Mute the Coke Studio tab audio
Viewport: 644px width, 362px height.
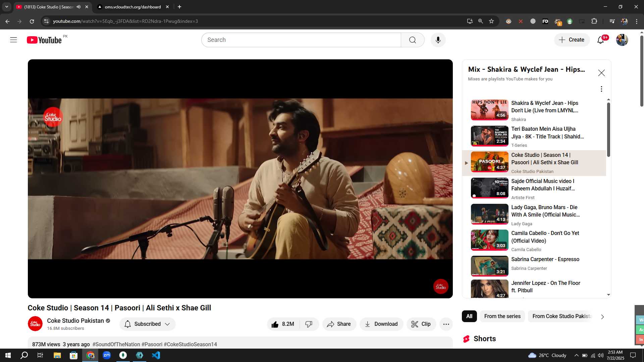click(78, 7)
